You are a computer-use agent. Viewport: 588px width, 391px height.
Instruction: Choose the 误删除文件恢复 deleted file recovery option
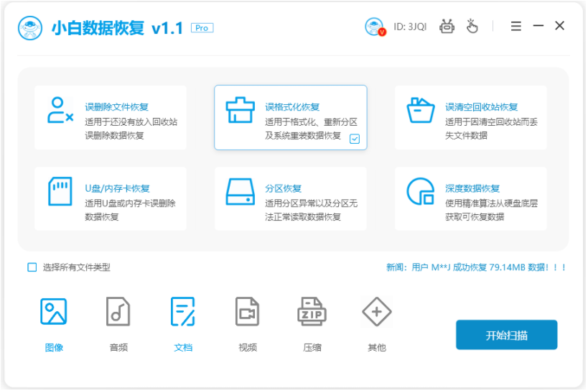[111, 118]
